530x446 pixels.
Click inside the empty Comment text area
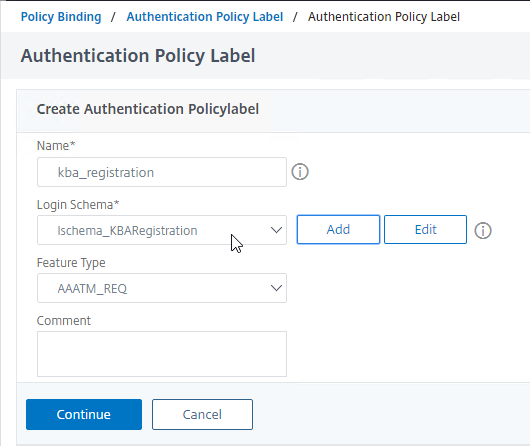coord(162,354)
